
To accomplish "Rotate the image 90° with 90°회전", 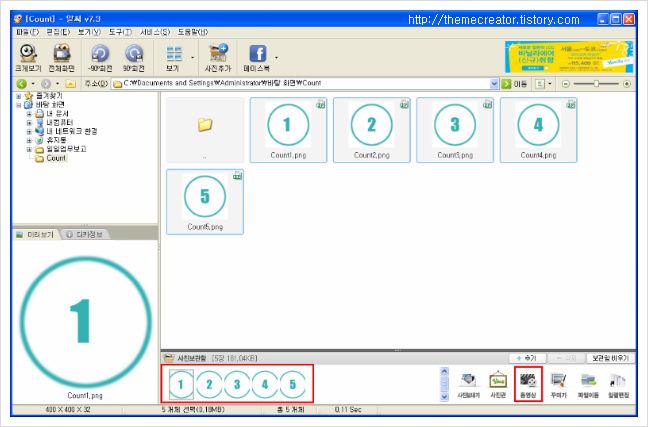I will click(133, 57).
